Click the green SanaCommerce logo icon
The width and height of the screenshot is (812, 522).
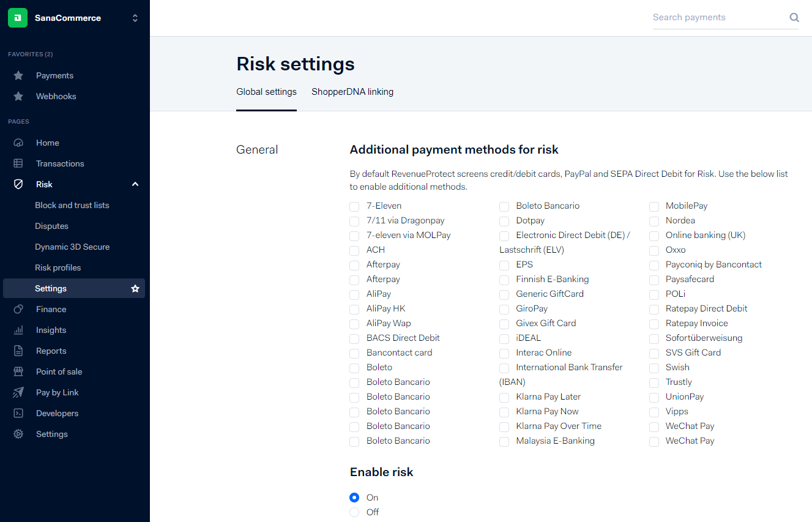[x=18, y=18]
